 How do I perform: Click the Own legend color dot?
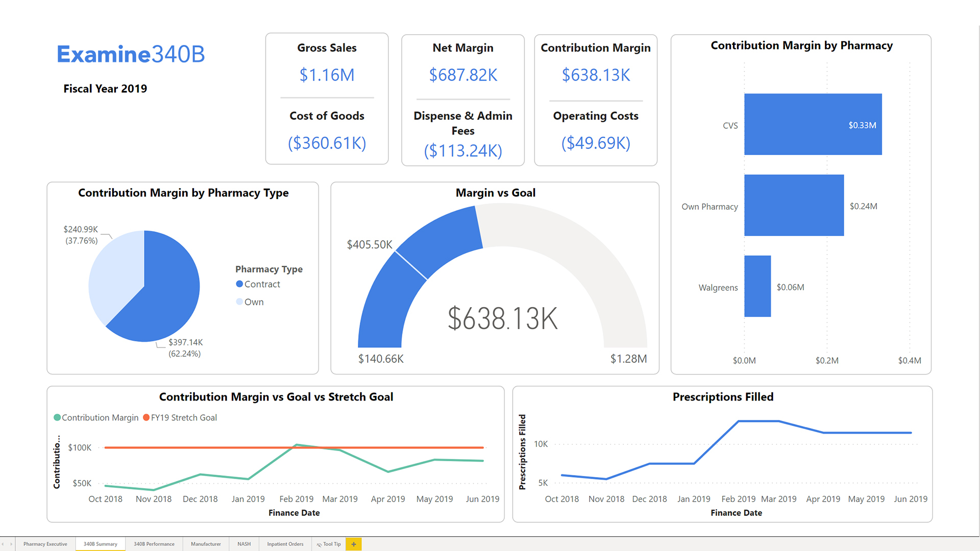point(239,302)
